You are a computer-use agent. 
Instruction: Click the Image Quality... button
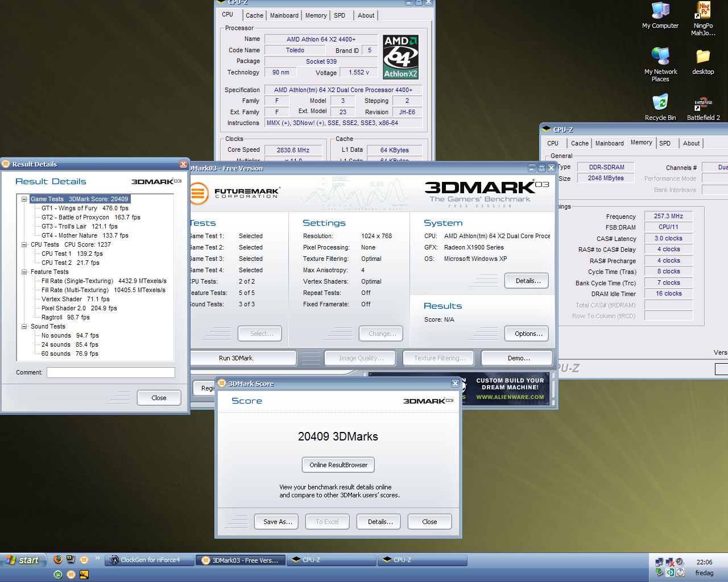(361, 358)
